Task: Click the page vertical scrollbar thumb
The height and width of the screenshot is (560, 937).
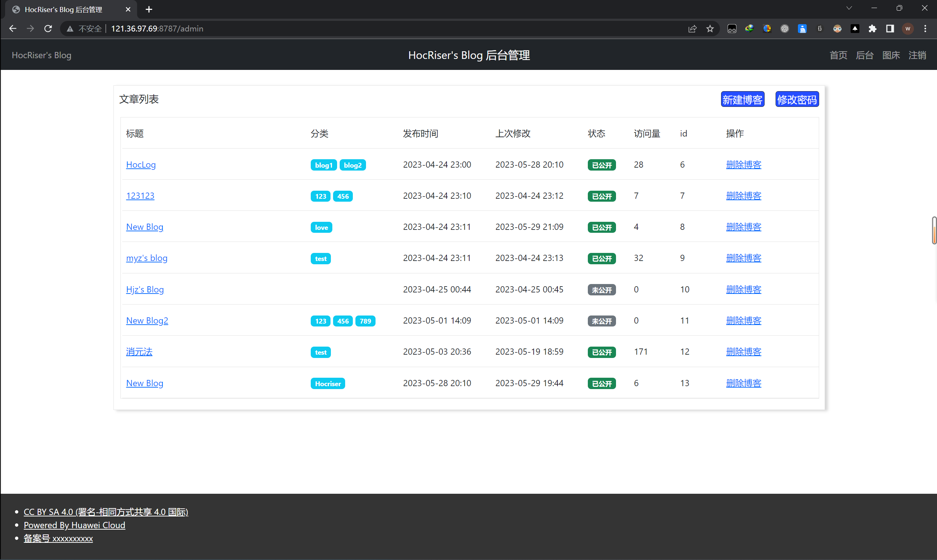Action: [934, 230]
